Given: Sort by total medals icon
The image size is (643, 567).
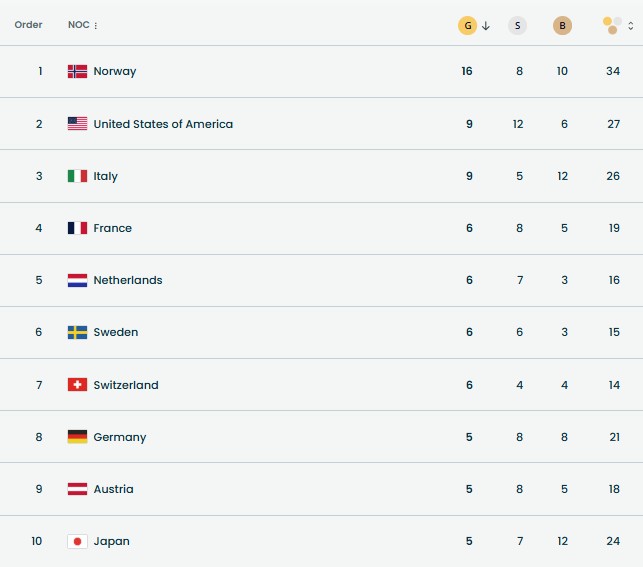Looking at the screenshot, I should click(612, 25).
